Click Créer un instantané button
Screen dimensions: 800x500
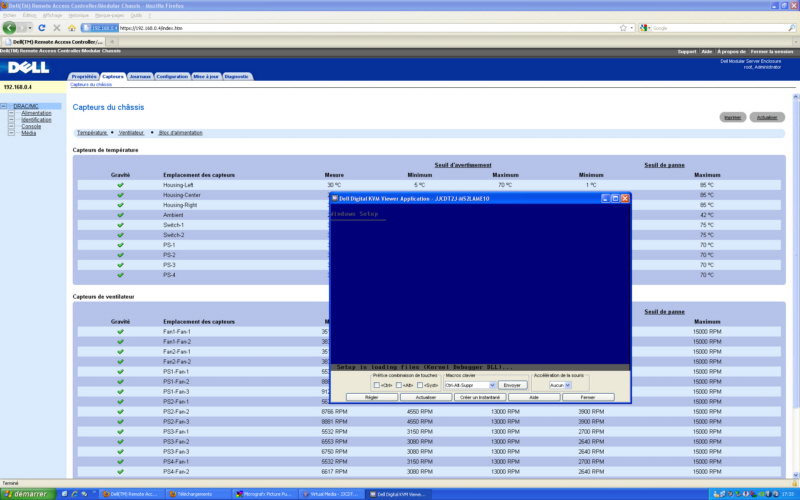pos(480,397)
